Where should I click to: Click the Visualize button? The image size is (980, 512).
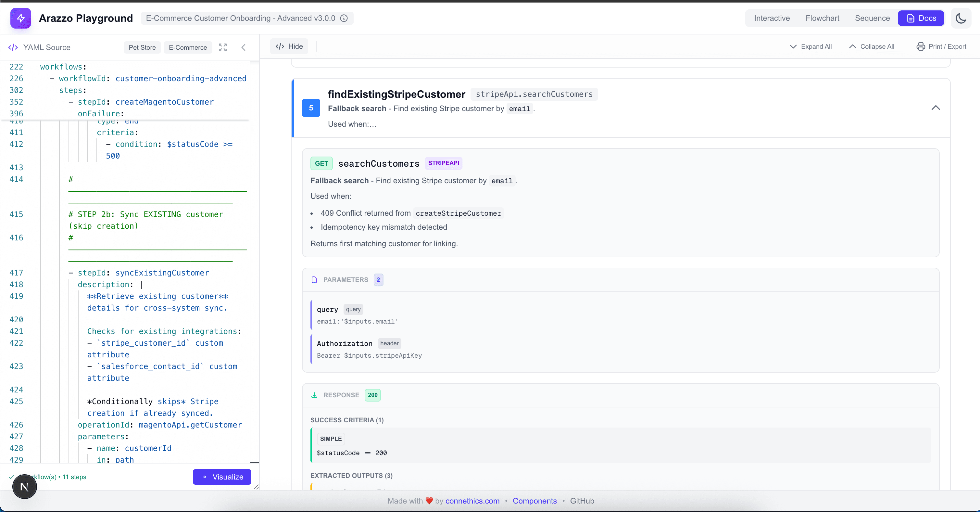tap(222, 477)
